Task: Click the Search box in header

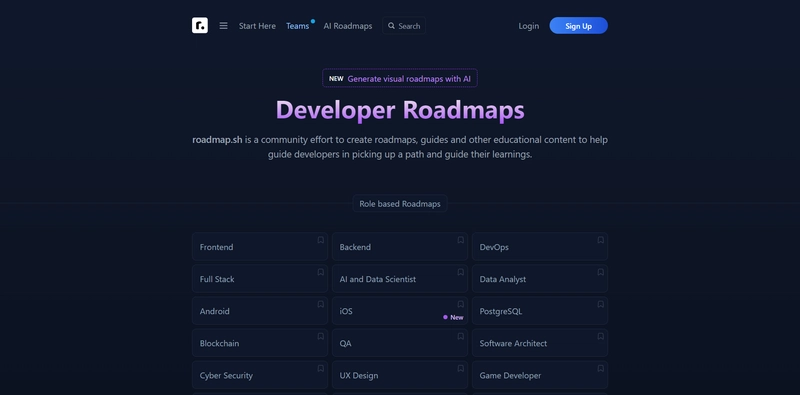Action: point(404,26)
